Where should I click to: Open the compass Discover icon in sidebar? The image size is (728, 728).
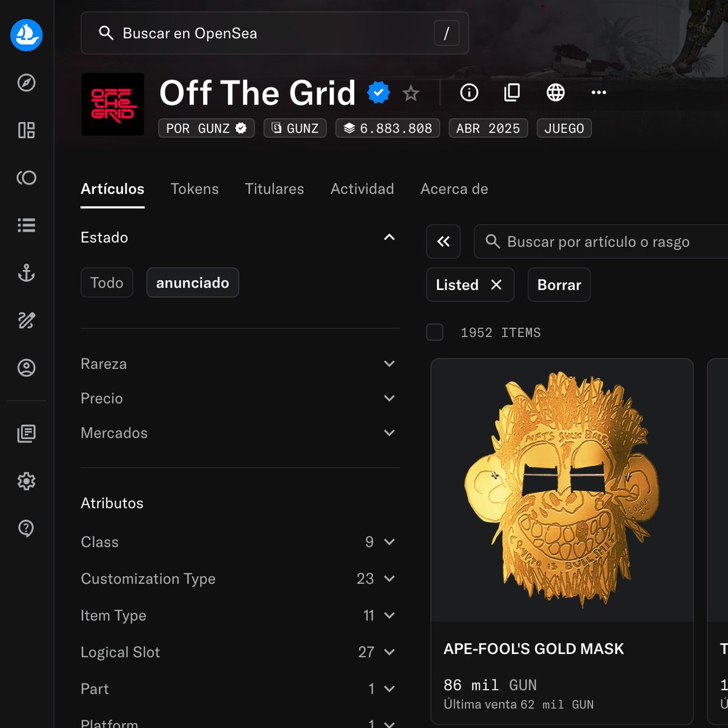(x=26, y=83)
